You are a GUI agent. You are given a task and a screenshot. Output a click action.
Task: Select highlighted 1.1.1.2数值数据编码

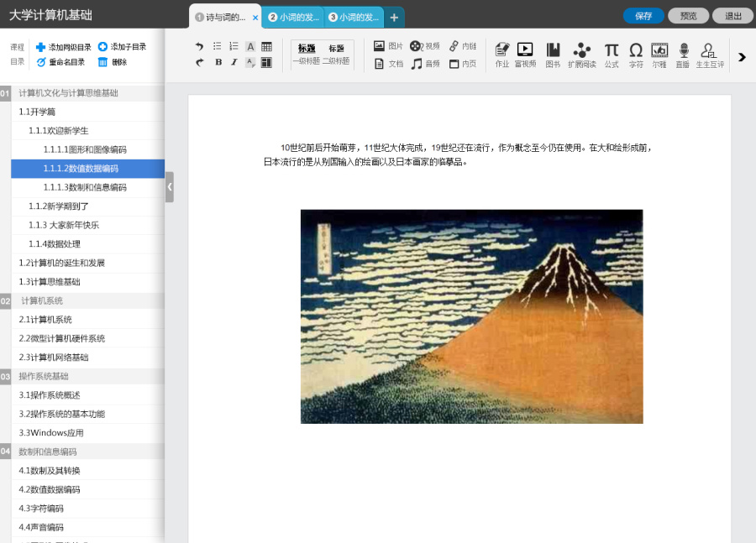click(x=87, y=169)
